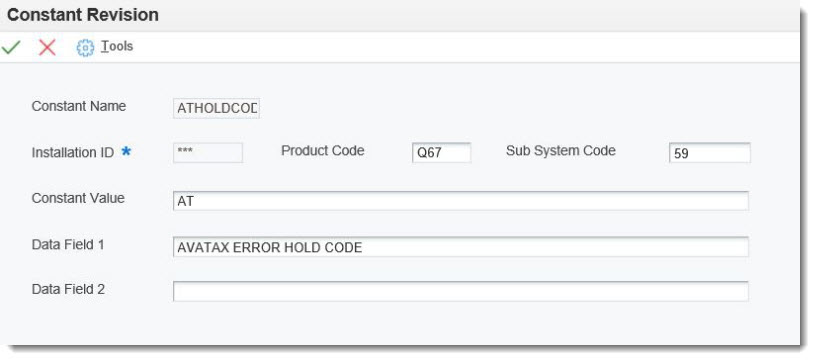
Task: Click the green checkmark OK icon
Action: pos(11,47)
